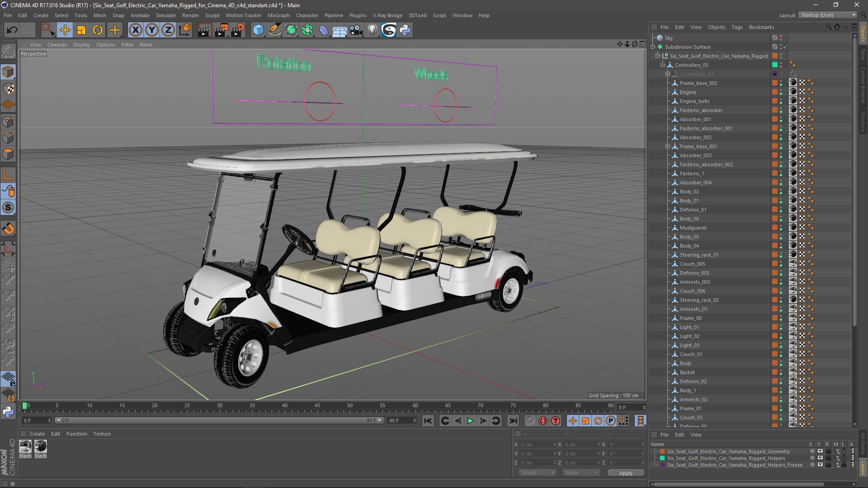The height and width of the screenshot is (488, 868).
Task: Click first Electi material thumbnail
Action: coord(25,446)
